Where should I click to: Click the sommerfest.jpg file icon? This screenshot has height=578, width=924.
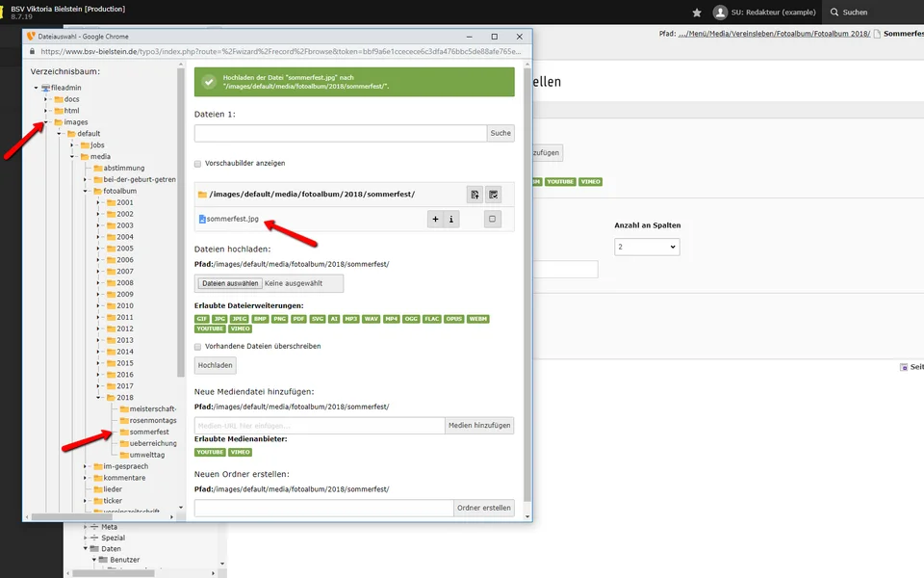click(x=202, y=220)
